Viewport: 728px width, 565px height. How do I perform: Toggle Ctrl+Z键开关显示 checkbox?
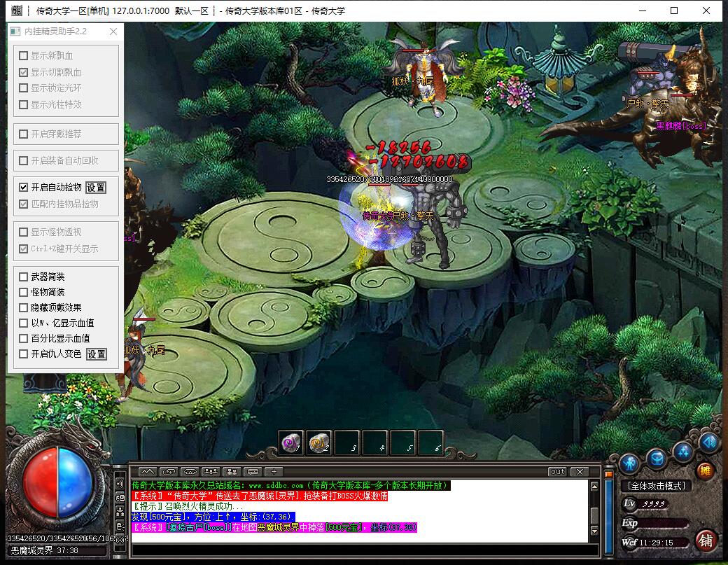(23, 249)
